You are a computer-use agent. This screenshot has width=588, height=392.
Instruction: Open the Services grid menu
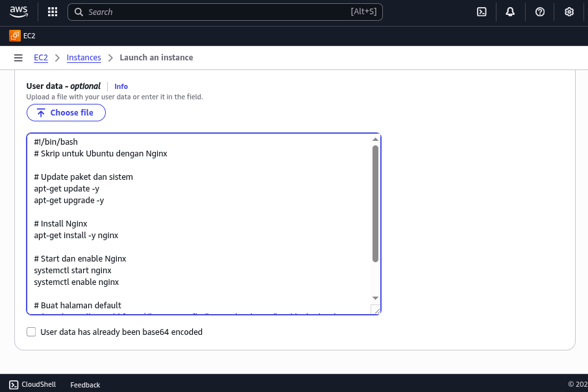[53, 12]
